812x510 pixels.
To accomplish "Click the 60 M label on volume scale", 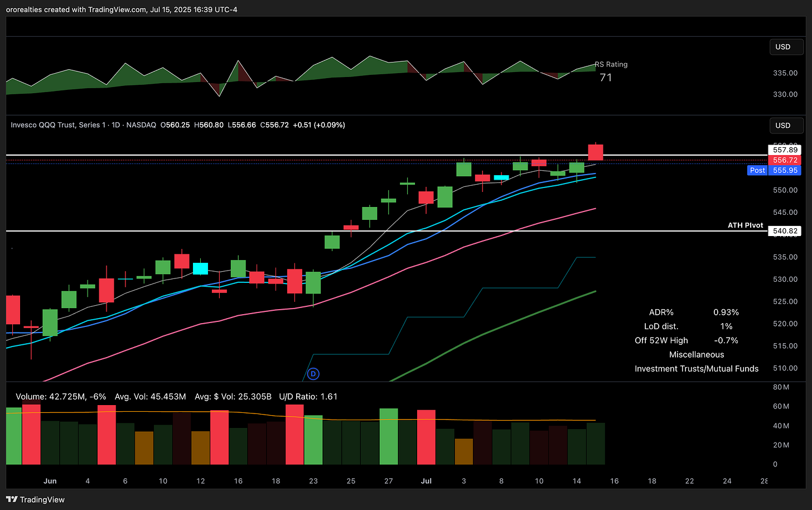I will [x=781, y=406].
